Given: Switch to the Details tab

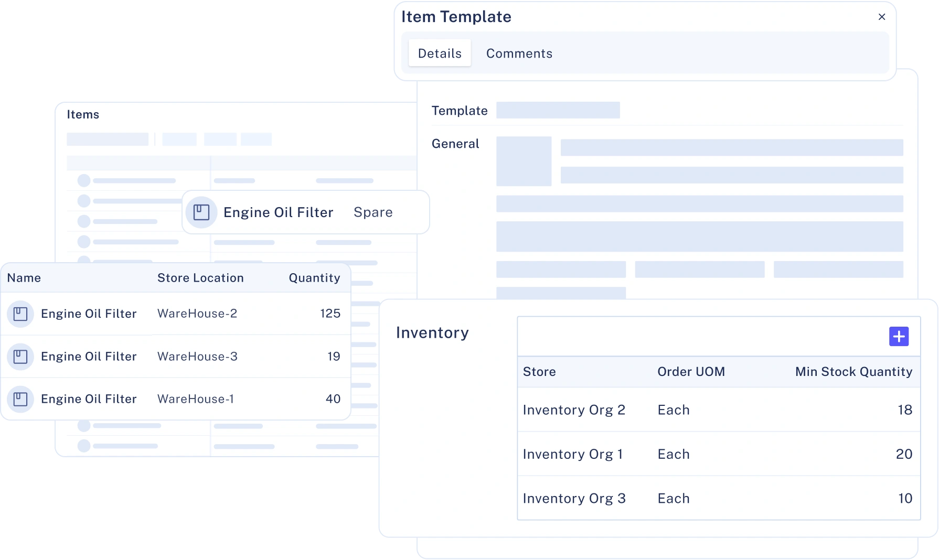Looking at the screenshot, I should coord(440,53).
